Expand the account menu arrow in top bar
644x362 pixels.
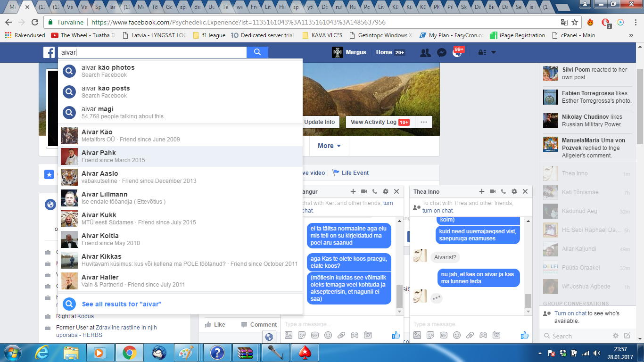point(493,52)
